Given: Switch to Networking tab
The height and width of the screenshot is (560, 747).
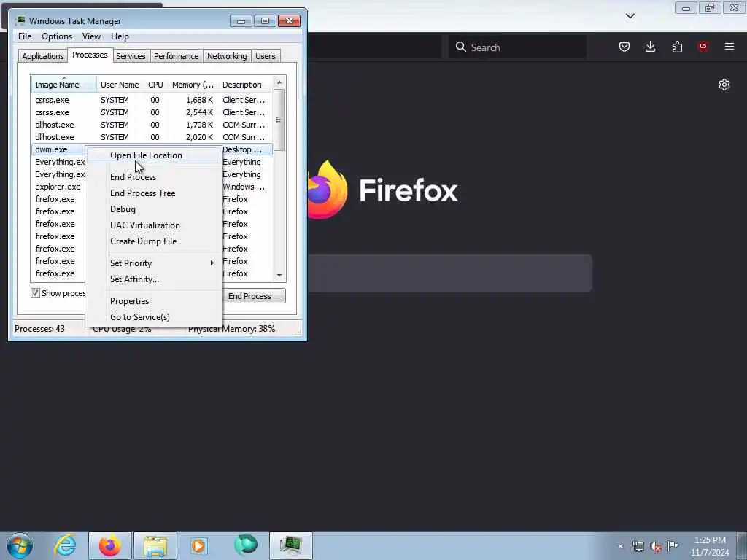Looking at the screenshot, I should [227, 56].
